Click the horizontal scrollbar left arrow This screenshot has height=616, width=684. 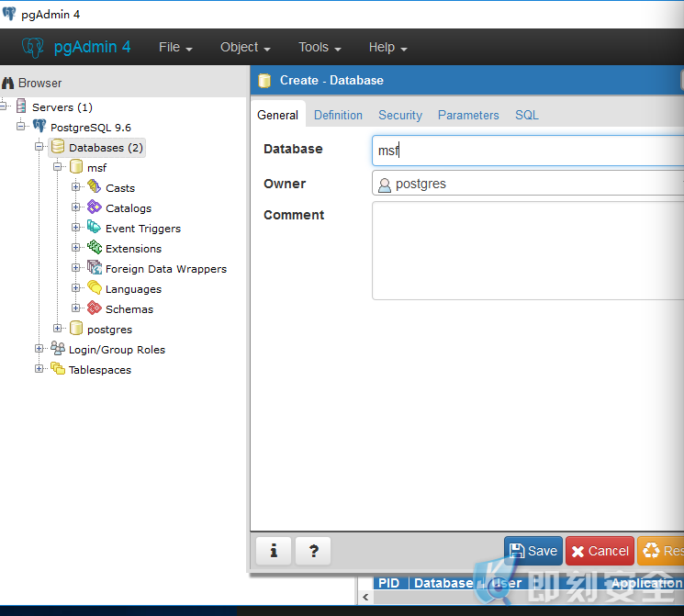(x=365, y=597)
